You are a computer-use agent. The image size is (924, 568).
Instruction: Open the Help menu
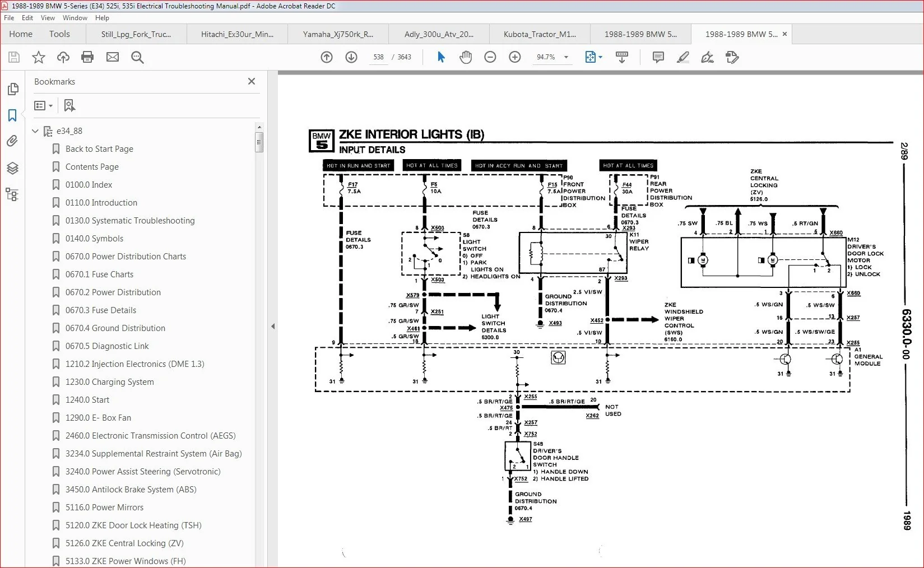click(x=102, y=18)
